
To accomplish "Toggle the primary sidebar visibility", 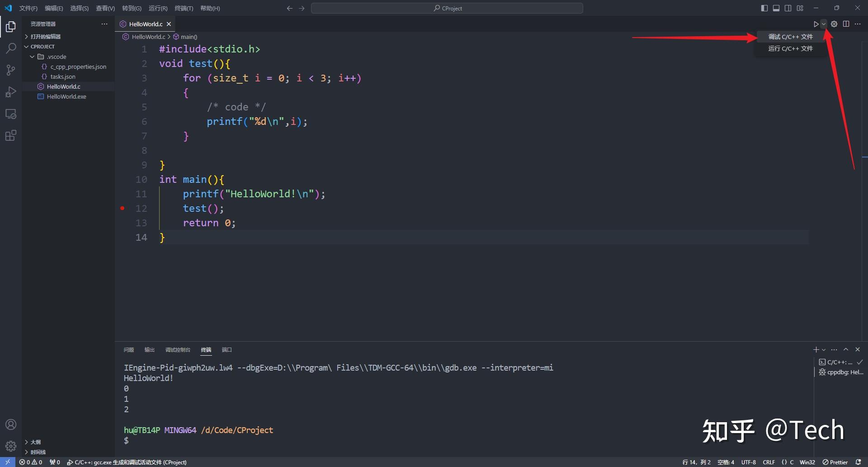I will click(764, 8).
